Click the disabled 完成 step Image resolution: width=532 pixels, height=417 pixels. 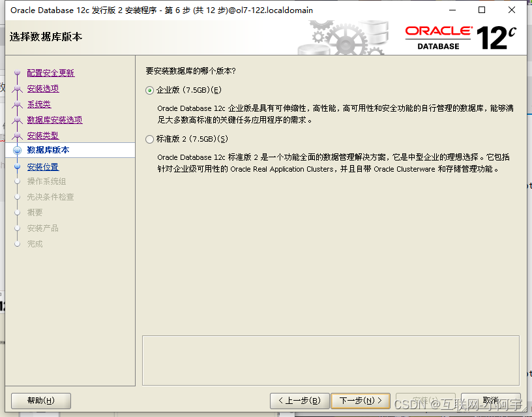[x=35, y=244]
